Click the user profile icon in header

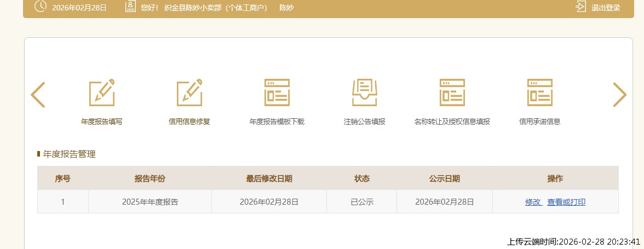pos(130,7)
